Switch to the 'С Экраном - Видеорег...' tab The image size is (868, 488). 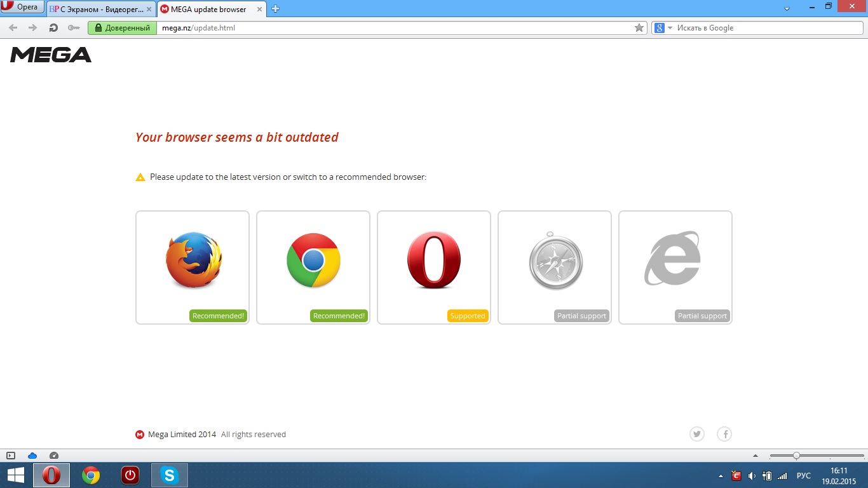pyautogui.click(x=101, y=9)
